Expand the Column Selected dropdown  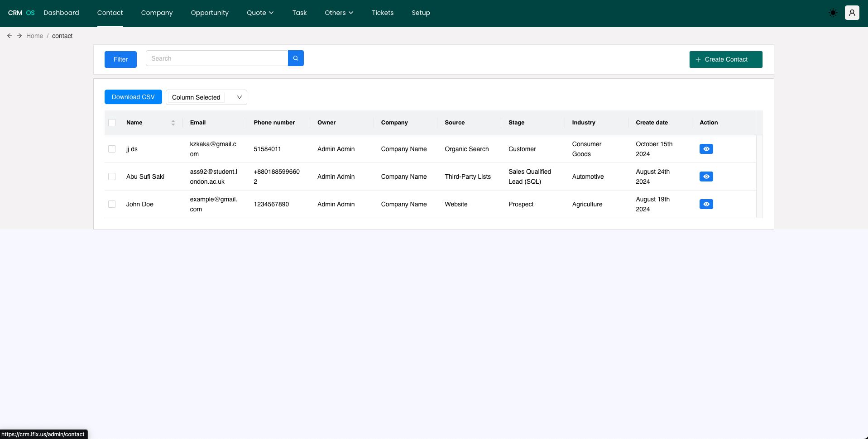pyautogui.click(x=206, y=97)
